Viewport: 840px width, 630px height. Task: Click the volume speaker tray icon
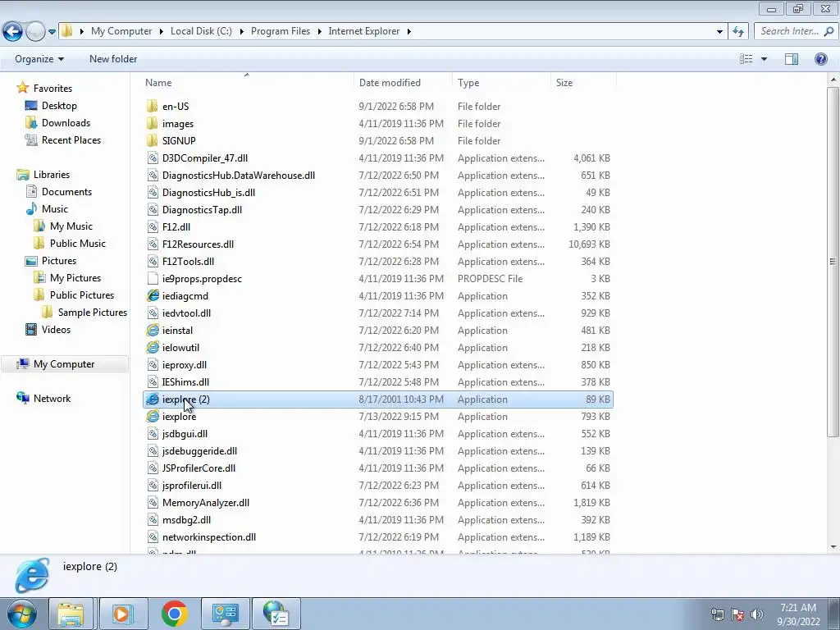click(757, 614)
